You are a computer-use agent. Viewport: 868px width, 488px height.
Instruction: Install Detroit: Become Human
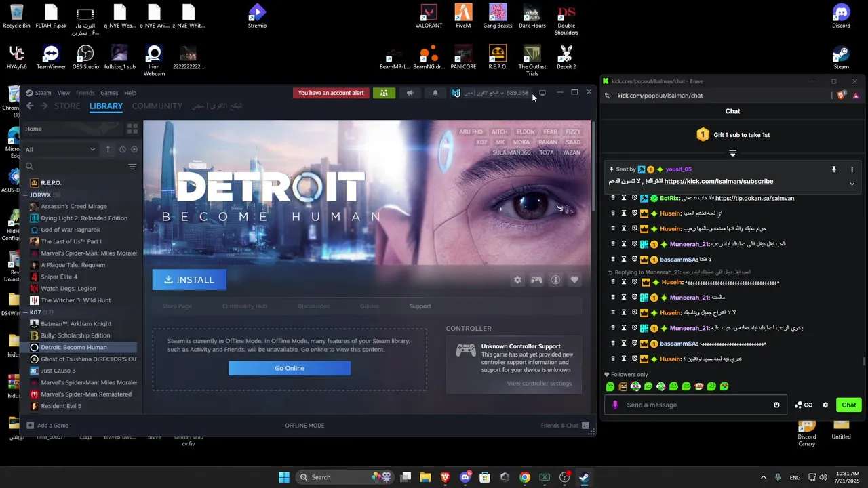point(189,280)
